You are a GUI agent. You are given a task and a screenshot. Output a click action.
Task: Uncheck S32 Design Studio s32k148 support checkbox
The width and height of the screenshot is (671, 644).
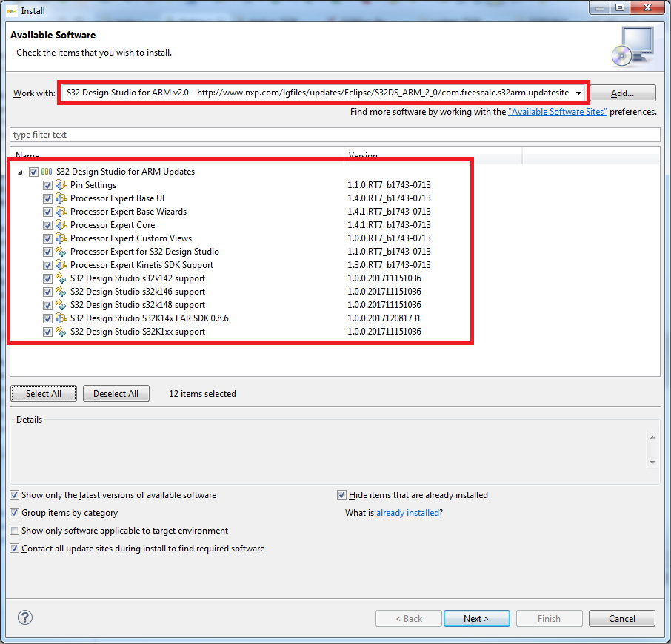tap(47, 305)
